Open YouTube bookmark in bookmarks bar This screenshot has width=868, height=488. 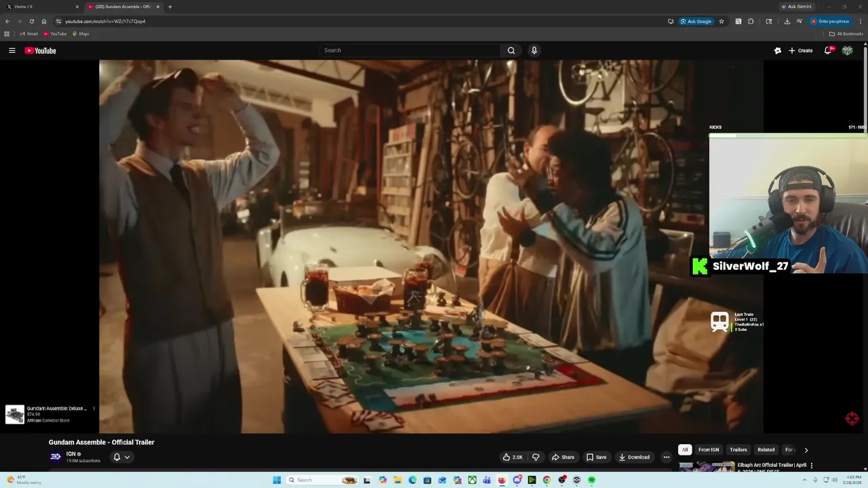click(x=55, y=34)
